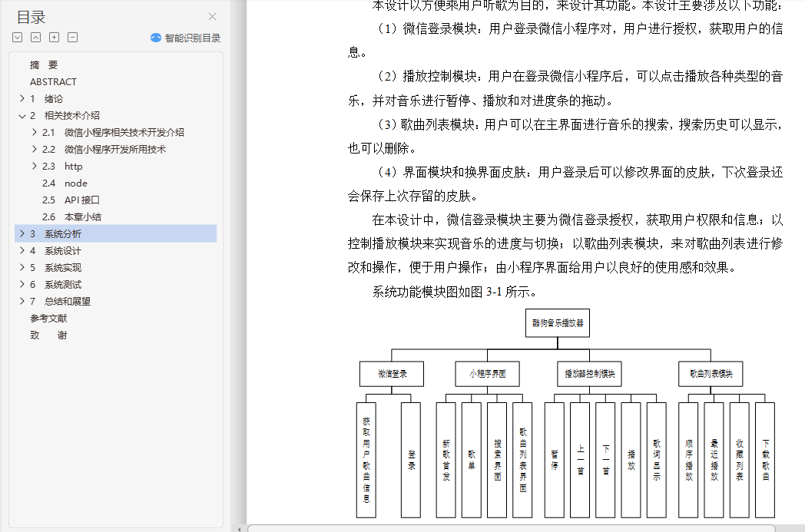
Task: Expand the 6 系统测试 chapter chevron
Action: pyautogui.click(x=22, y=284)
